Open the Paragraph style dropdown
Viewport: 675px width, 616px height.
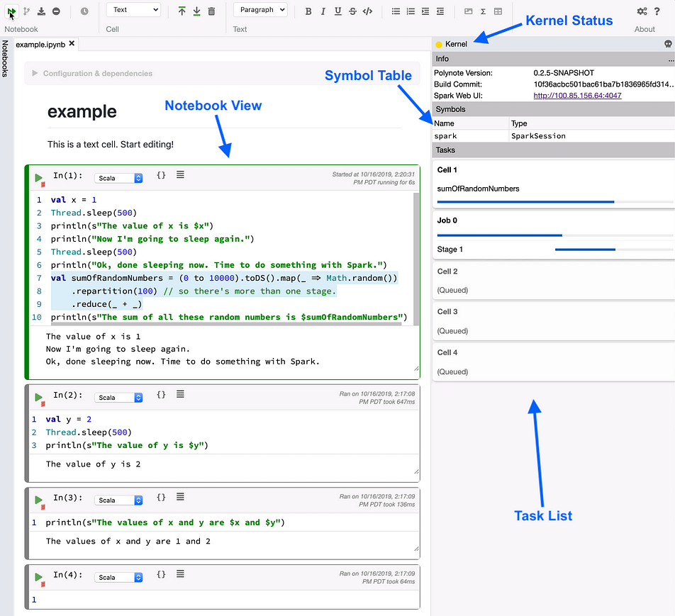(x=260, y=10)
